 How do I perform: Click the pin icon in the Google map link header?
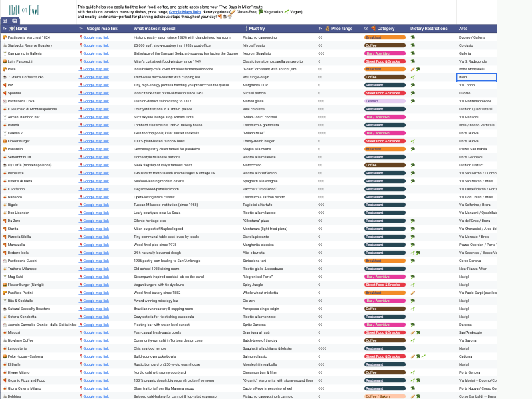(x=88, y=29)
